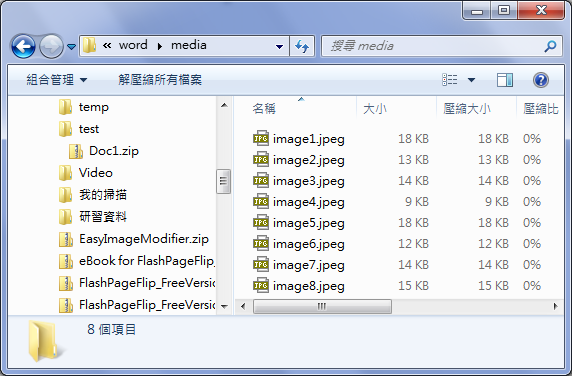Image resolution: width=572 pixels, height=376 pixels.
Task: Click JPG icon of image7.jpeg
Action: point(261,264)
